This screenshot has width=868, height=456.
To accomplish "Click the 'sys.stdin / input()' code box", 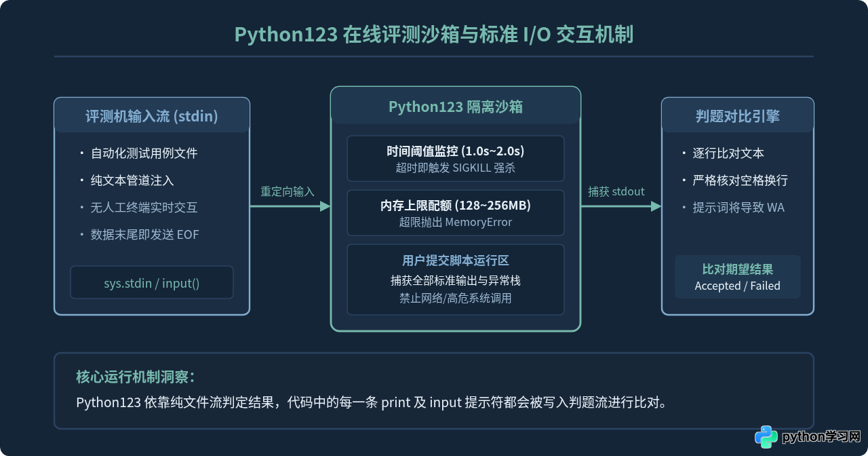I will [x=152, y=282].
